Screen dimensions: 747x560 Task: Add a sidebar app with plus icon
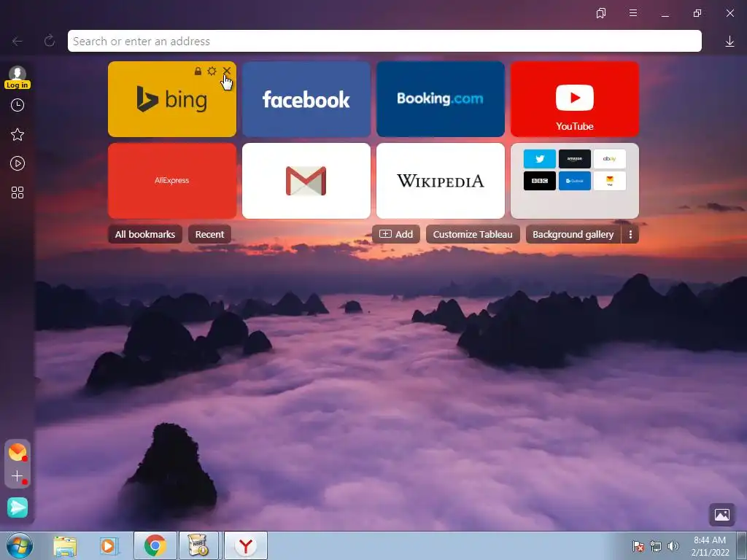[18, 475]
